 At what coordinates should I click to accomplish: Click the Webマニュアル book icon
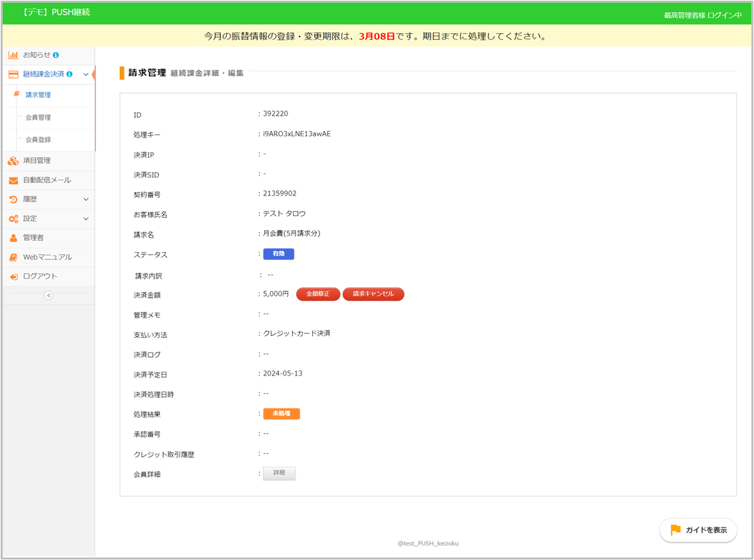[x=13, y=257]
